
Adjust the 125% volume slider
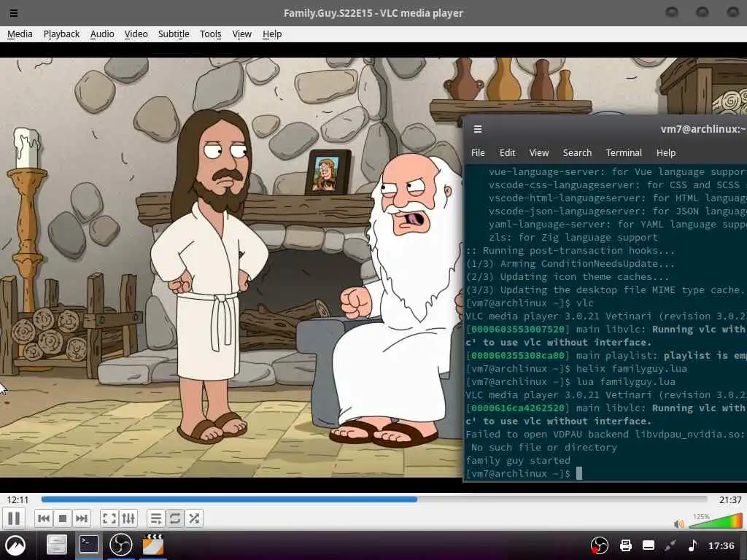click(x=716, y=521)
